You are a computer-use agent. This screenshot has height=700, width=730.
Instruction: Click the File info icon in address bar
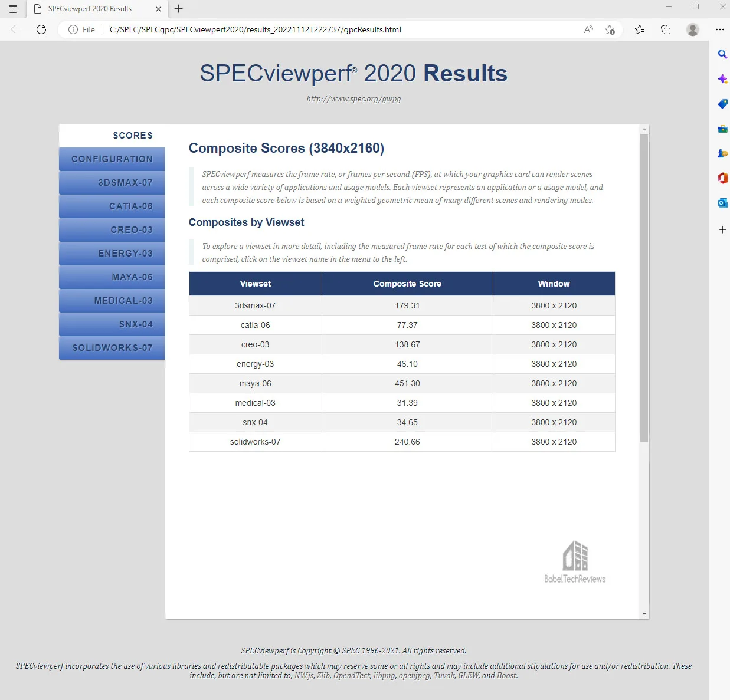[73, 29]
